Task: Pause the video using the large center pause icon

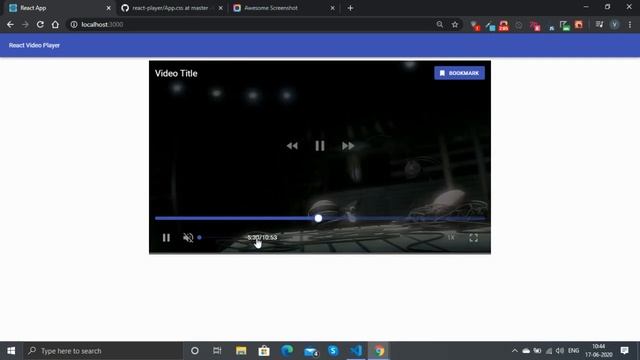Action: [320, 146]
